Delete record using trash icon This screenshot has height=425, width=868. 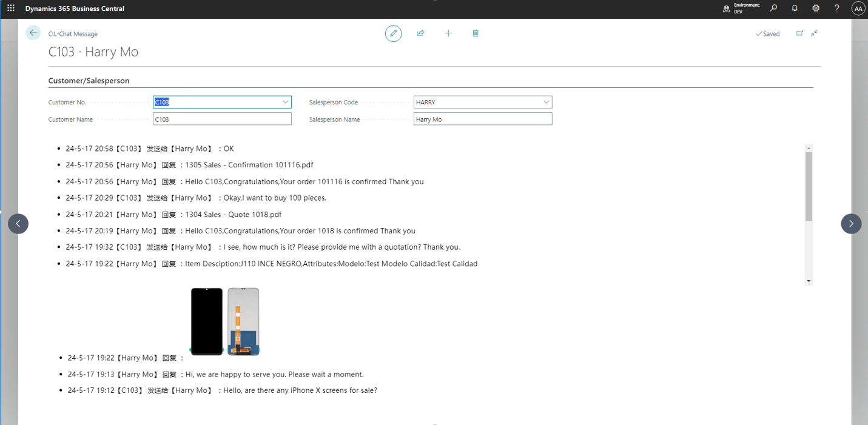(x=476, y=33)
